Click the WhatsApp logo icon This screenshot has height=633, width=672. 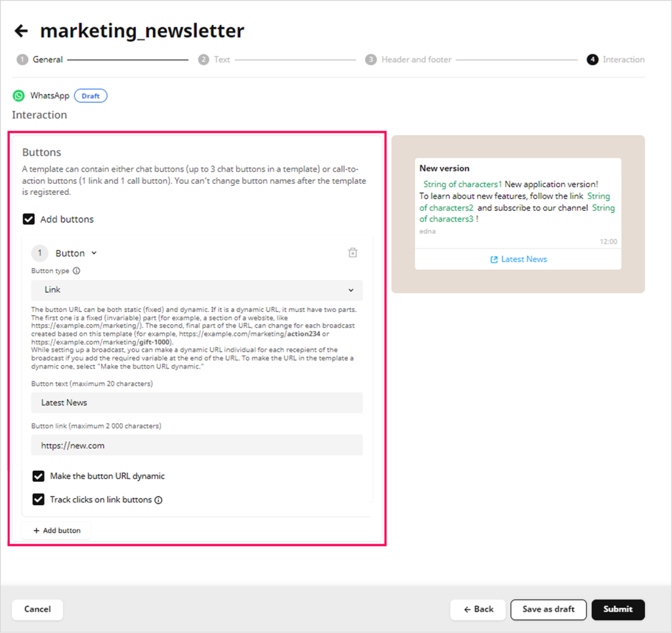click(x=19, y=96)
